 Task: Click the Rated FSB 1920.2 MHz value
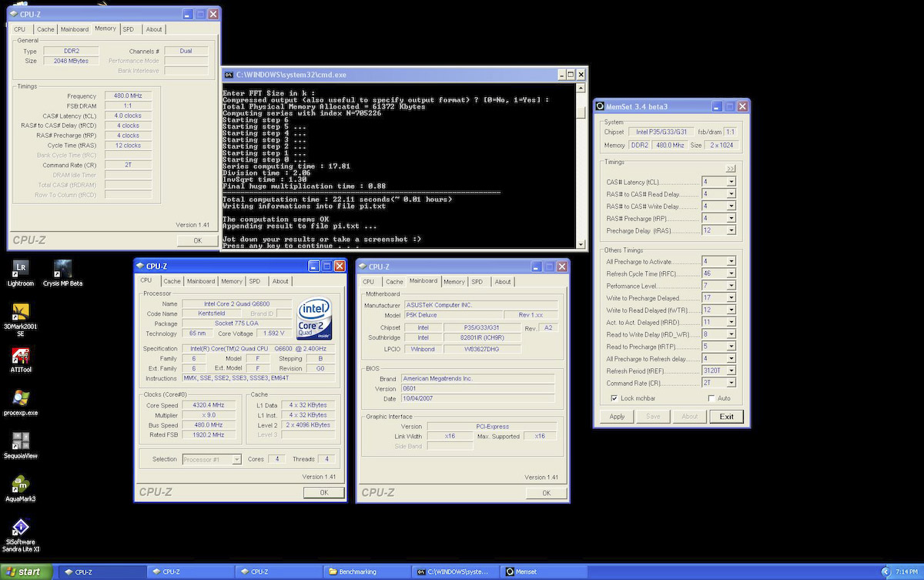coord(208,435)
